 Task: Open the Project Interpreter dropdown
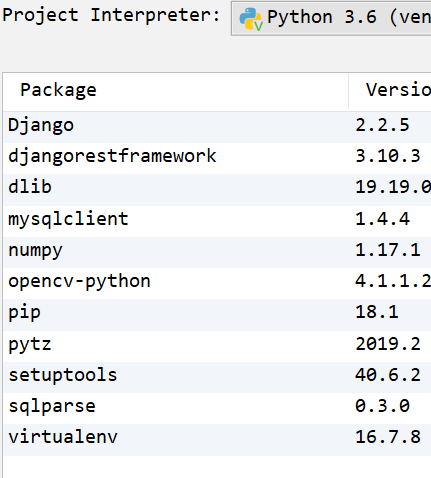(331, 17)
